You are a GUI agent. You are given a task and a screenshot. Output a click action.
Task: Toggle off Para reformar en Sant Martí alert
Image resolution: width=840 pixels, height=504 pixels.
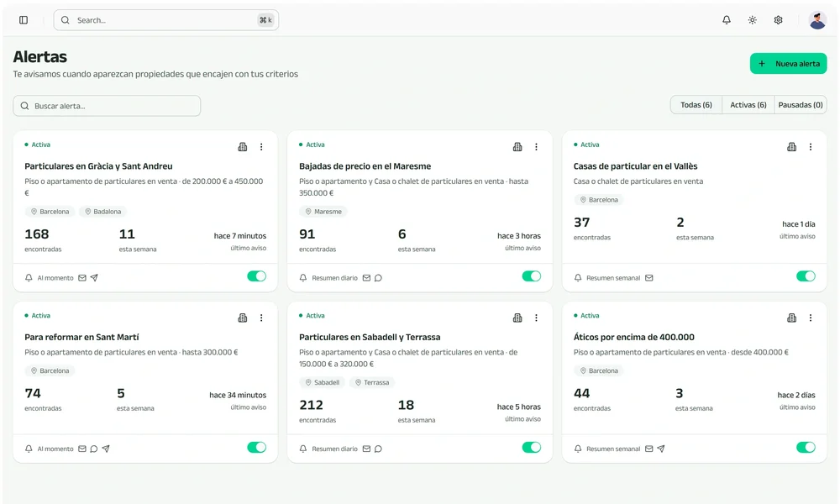click(256, 447)
